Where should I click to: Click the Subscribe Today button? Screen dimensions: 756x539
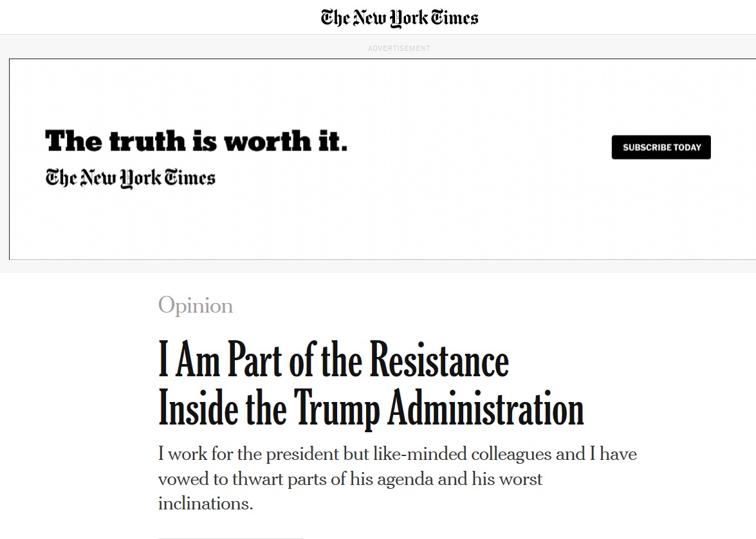pyautogui.click(x=661, y=147)
